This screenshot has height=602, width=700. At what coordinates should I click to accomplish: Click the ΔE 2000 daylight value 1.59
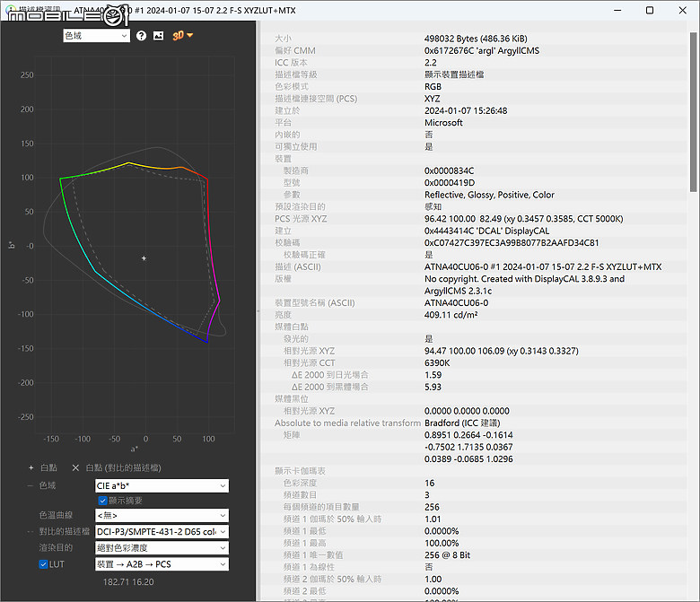click(433, 375)
